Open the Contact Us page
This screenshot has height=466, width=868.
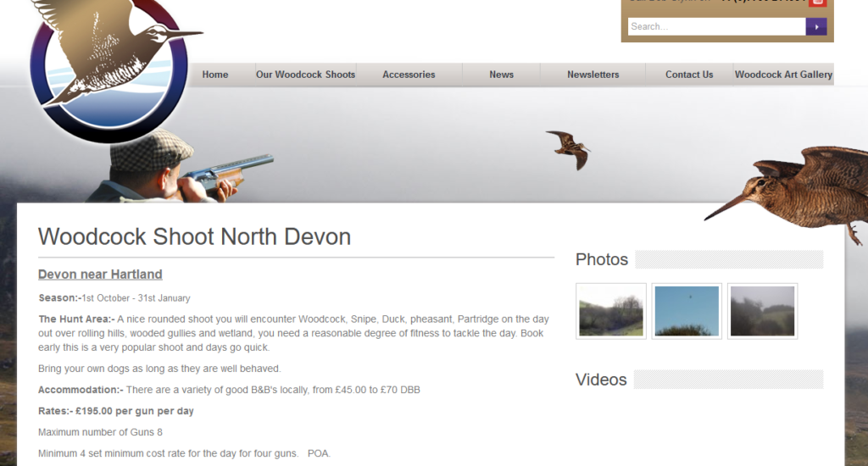689,75
